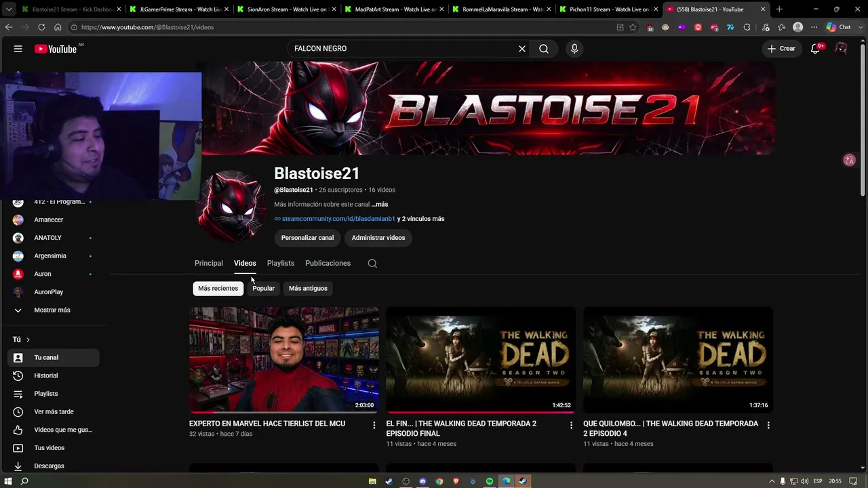The image size is (868, 488).
Task: Open Brave browser from the taskbar
Action: pos(456,481)
